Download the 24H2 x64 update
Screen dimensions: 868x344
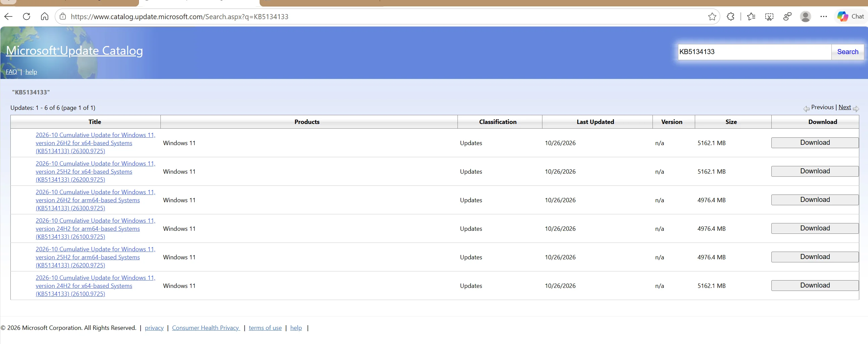[815, 285]
